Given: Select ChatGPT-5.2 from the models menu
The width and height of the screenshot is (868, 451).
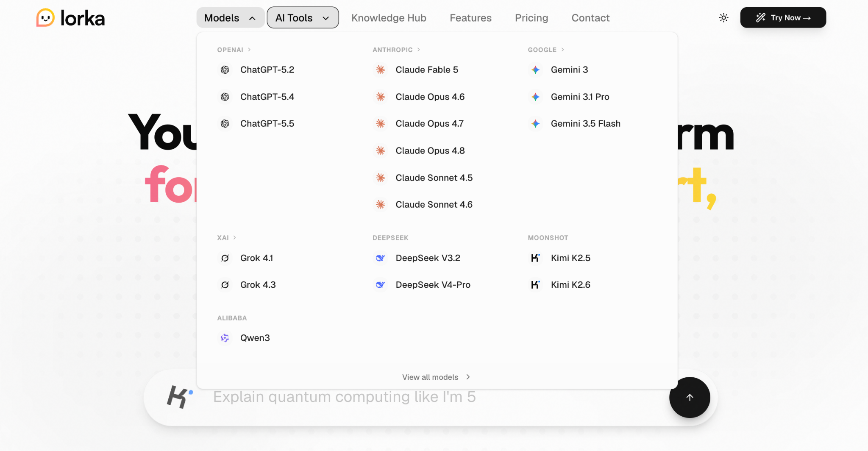Looking at the screenshot, I should 267,70.
